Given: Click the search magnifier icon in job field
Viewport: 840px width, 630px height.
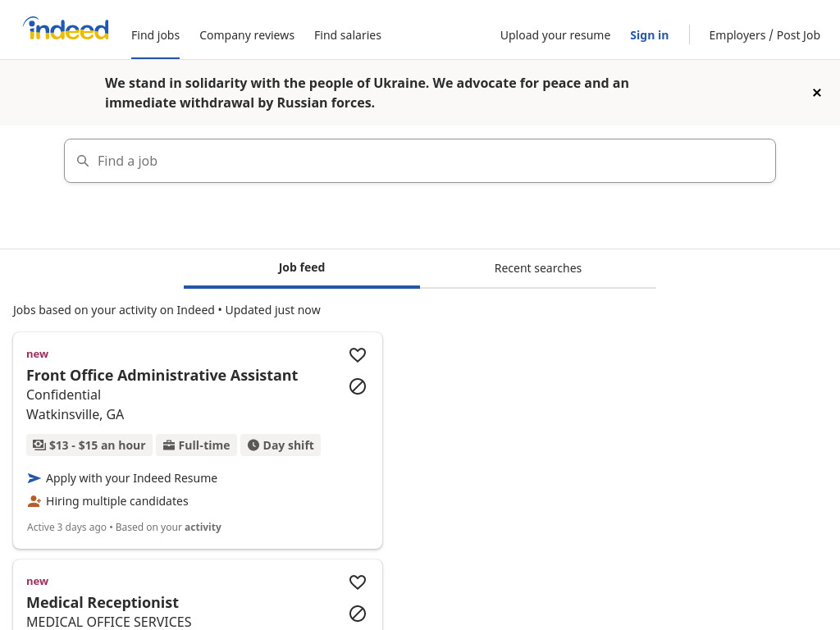Looking at the screenshot, I should tap(83, 161).
